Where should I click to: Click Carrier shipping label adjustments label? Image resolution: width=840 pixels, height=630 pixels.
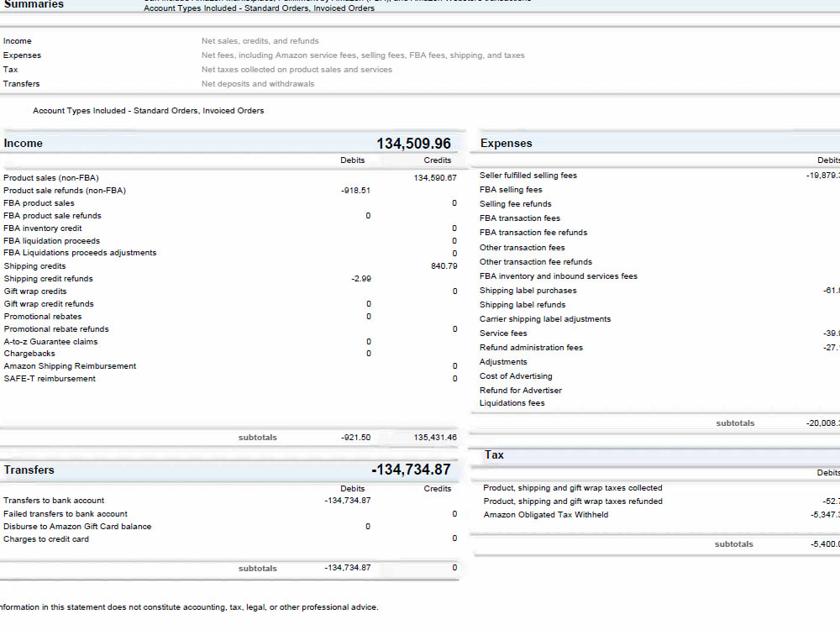545,319
